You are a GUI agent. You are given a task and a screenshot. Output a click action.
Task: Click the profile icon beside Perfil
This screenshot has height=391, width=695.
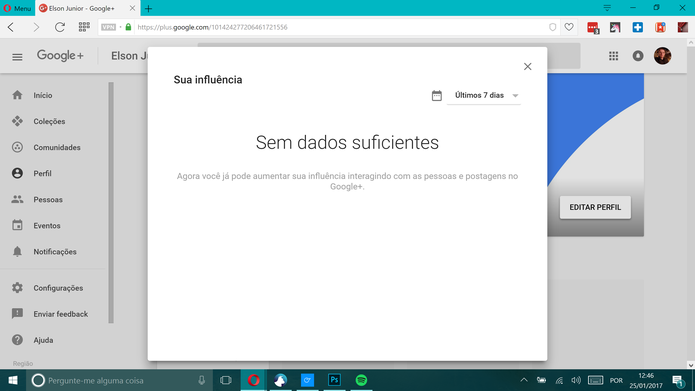tap(17, 173)
